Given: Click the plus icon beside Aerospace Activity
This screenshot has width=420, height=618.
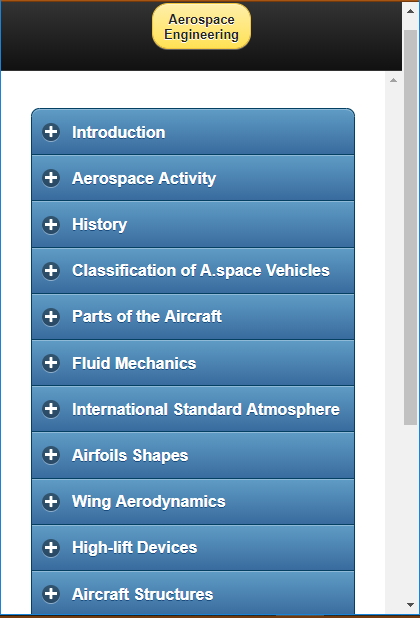Looking at the screenshot, I should 51,178.
